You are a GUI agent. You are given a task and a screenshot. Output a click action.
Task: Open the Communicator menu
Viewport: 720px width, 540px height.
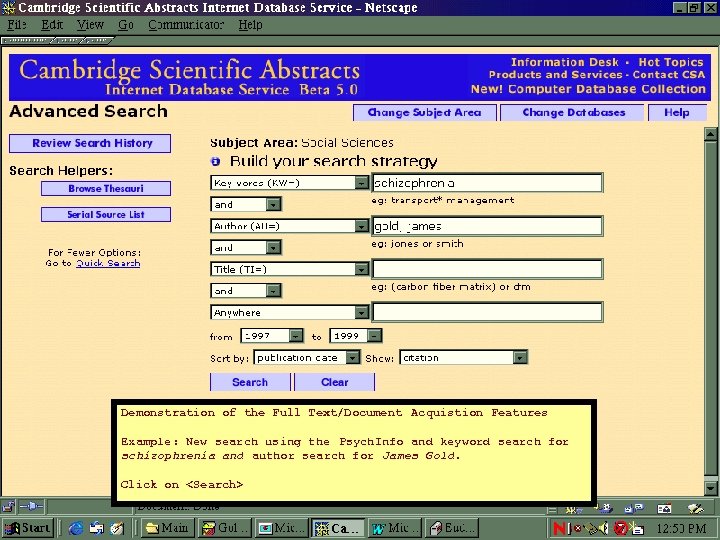point(186,24)
